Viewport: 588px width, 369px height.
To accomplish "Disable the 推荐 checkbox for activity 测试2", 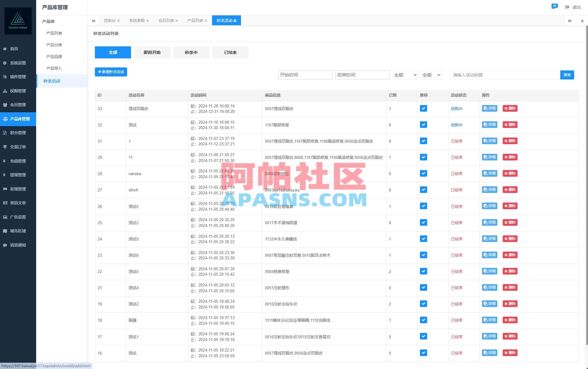I will [x=423, y=222].
